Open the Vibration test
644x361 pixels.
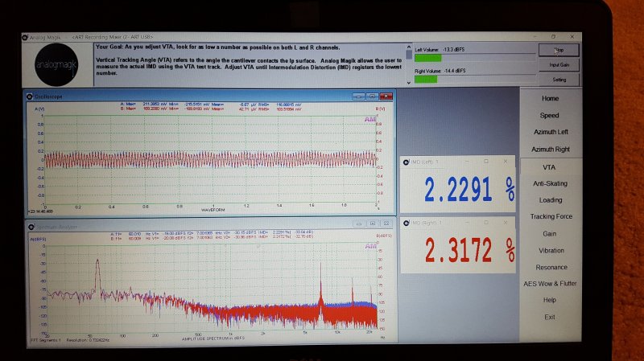(x=551, y=251)
